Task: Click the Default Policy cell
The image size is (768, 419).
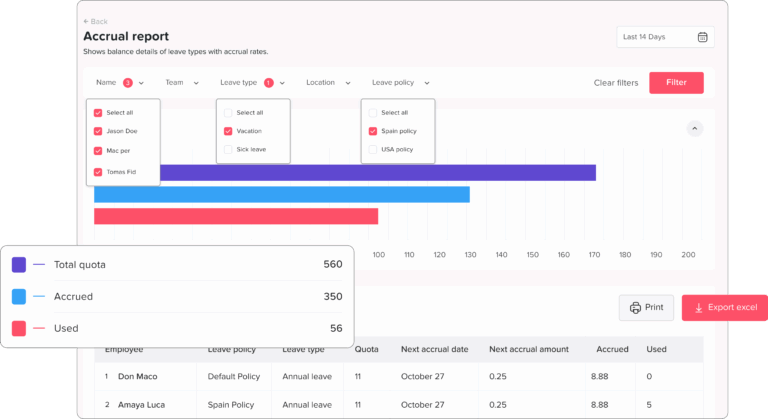Action: click(234, 376)
